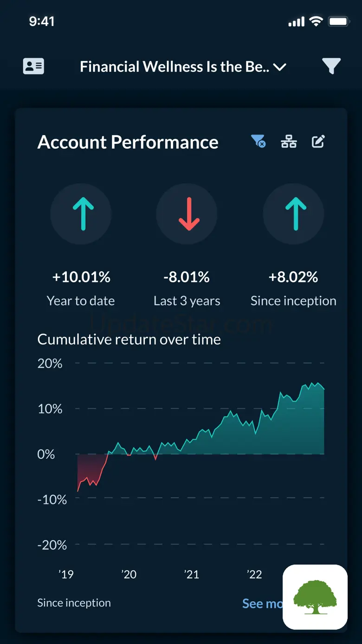The image size is (362, 644).
Task: Tap the Since inception up arrow
Action: coord(293,214)
